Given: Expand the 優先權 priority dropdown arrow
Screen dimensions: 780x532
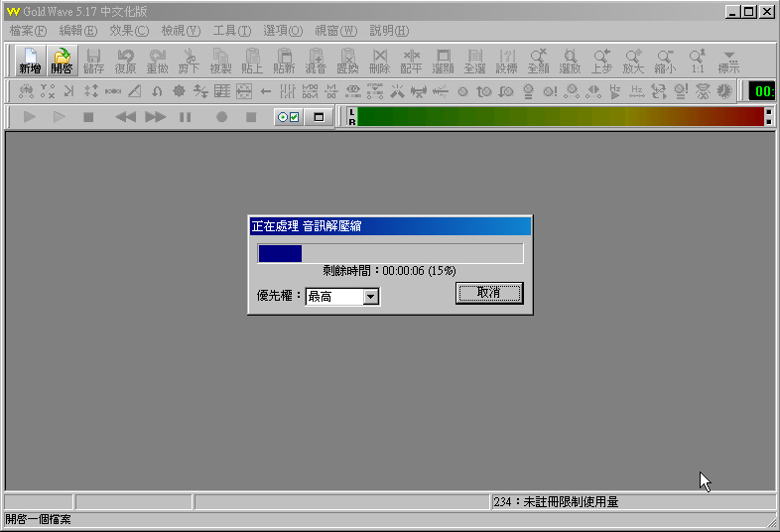Looking at the screenshot, I should click(371, 296).
